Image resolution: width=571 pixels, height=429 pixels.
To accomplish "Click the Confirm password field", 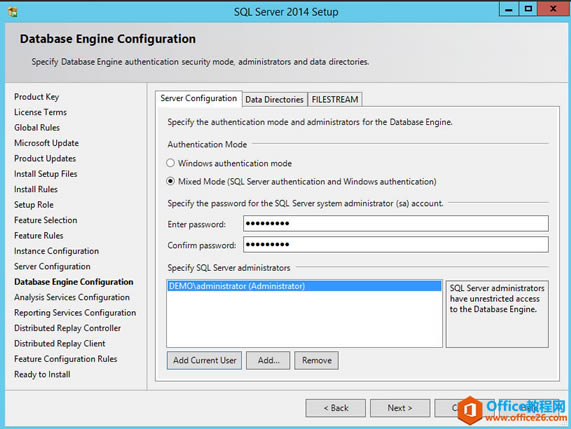I will click(396, 244).
